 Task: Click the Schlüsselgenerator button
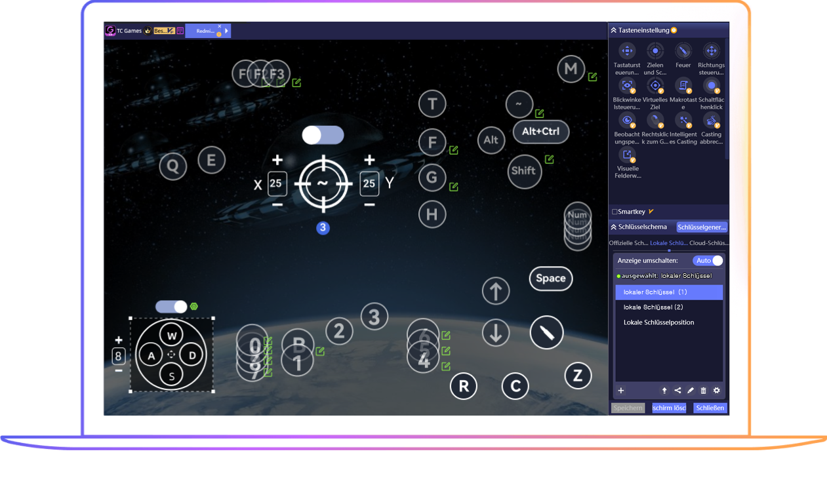(702, 227)
